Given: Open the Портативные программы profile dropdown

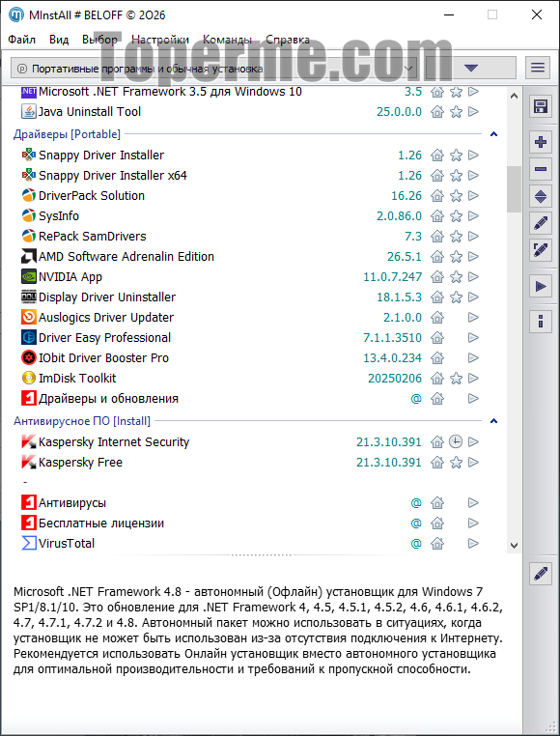Looking at the screenshot, I should [213, 68].
